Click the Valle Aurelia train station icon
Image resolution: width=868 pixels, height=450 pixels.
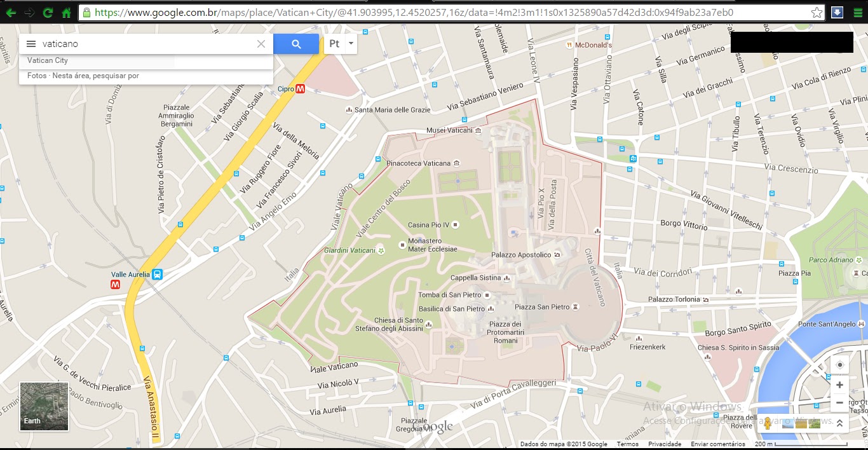(x=157, y=275)
